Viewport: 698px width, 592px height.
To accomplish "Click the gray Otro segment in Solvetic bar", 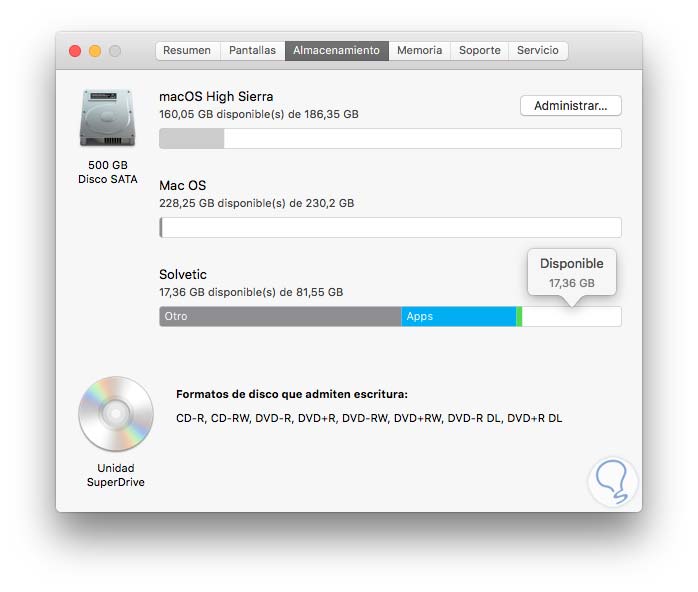I will pos(280,316).
